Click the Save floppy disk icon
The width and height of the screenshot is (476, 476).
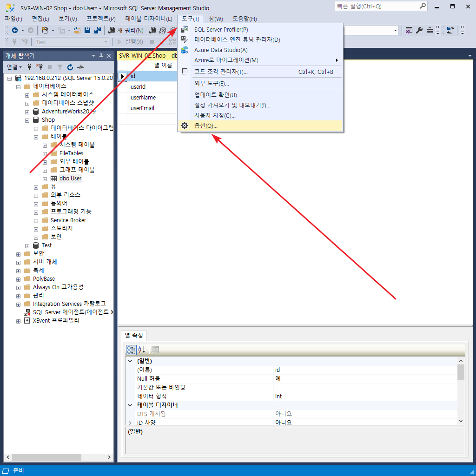(87, 30)
